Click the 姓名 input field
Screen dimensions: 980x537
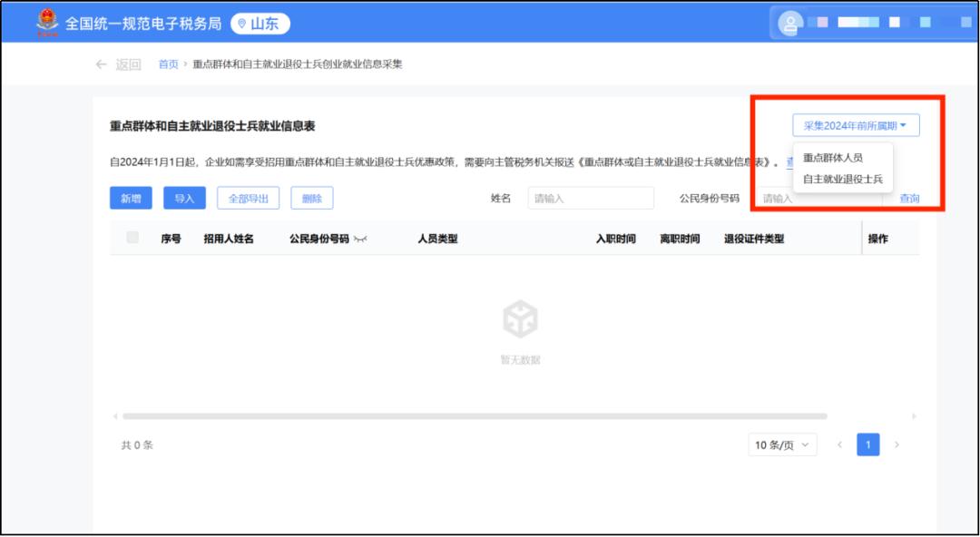tap(590, 199)
